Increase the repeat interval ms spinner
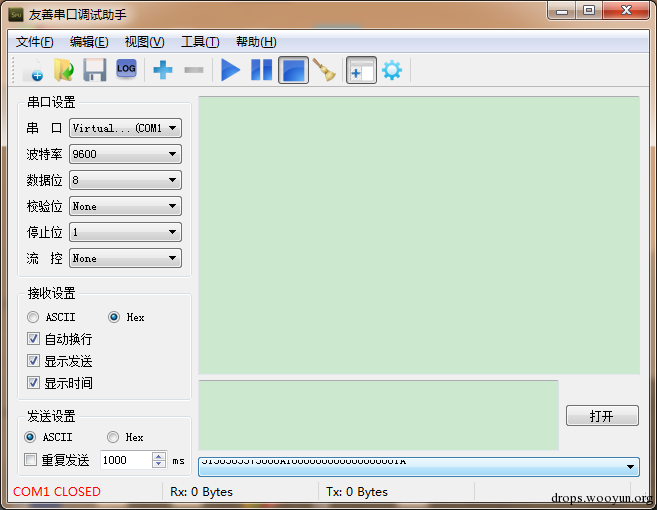The image size is (657, 510). coord(159,456)
